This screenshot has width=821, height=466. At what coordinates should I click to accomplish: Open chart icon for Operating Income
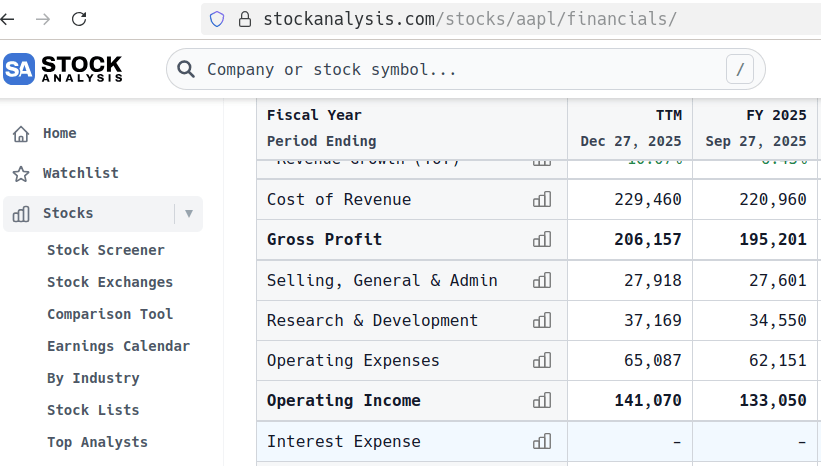[x=542, y=401]
